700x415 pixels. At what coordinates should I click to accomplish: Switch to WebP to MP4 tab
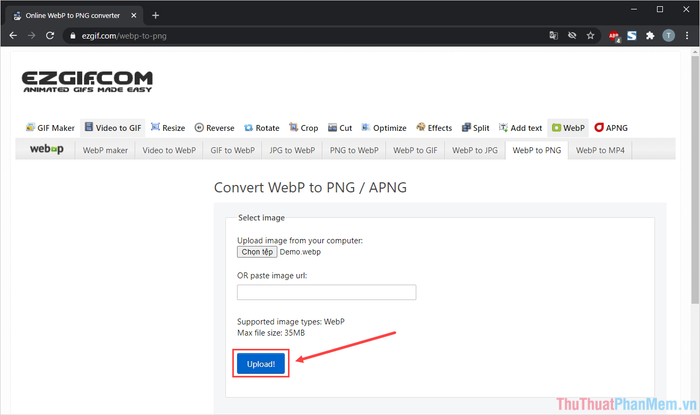coord(600,150)
